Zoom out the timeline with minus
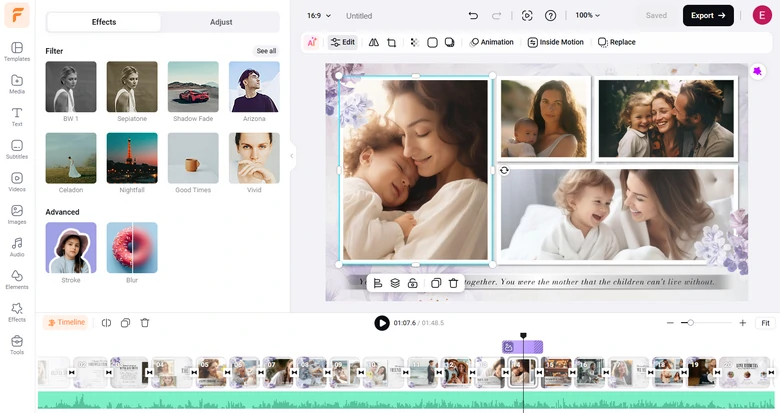Viewport: 780px width, 413px height. (671, 323)
